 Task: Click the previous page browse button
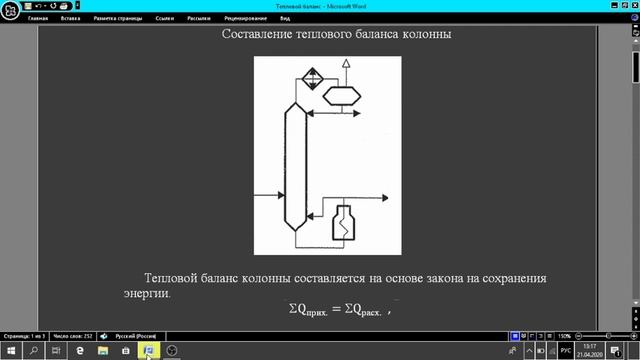(x=636, y=311)
